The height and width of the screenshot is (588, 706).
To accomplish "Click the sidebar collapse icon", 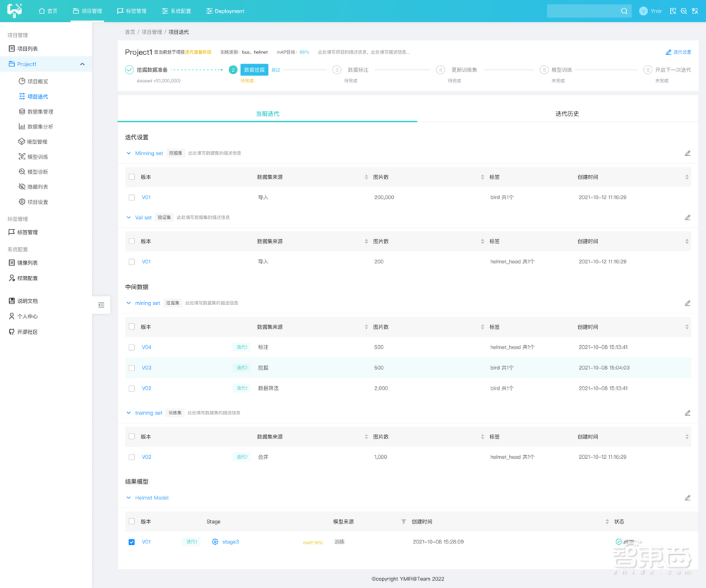I will pos(101,305).
